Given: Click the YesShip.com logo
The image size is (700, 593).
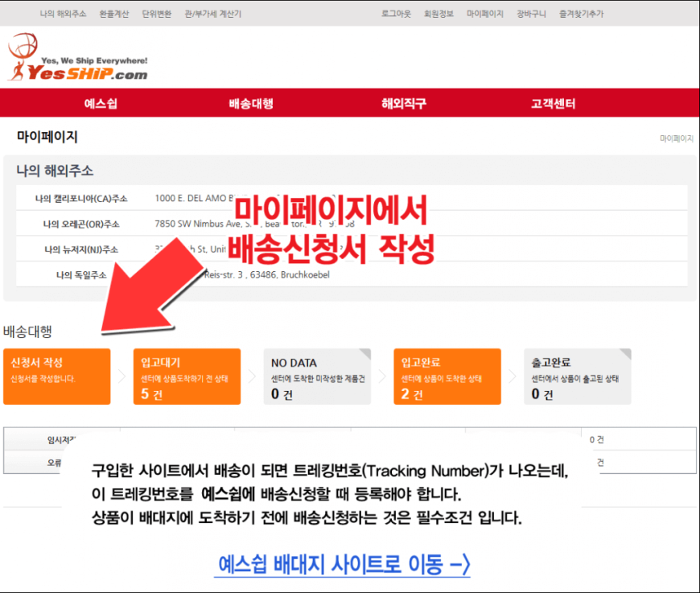Looking at the screenshot, I should [78, 57].
